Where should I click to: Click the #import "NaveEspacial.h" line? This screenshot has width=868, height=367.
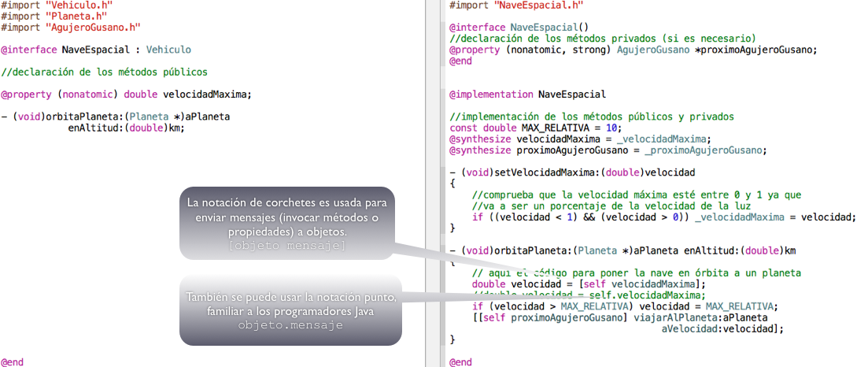(x=516, y=5)
